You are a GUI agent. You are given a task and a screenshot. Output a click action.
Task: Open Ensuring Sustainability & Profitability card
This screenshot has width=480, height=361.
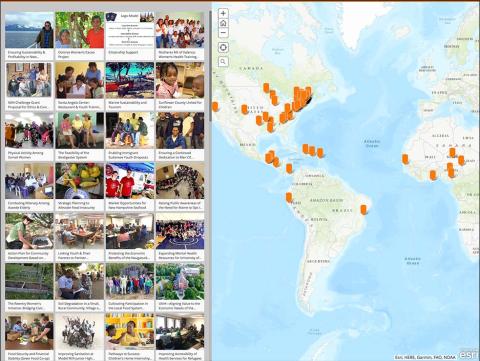click(x=29, y=36)
